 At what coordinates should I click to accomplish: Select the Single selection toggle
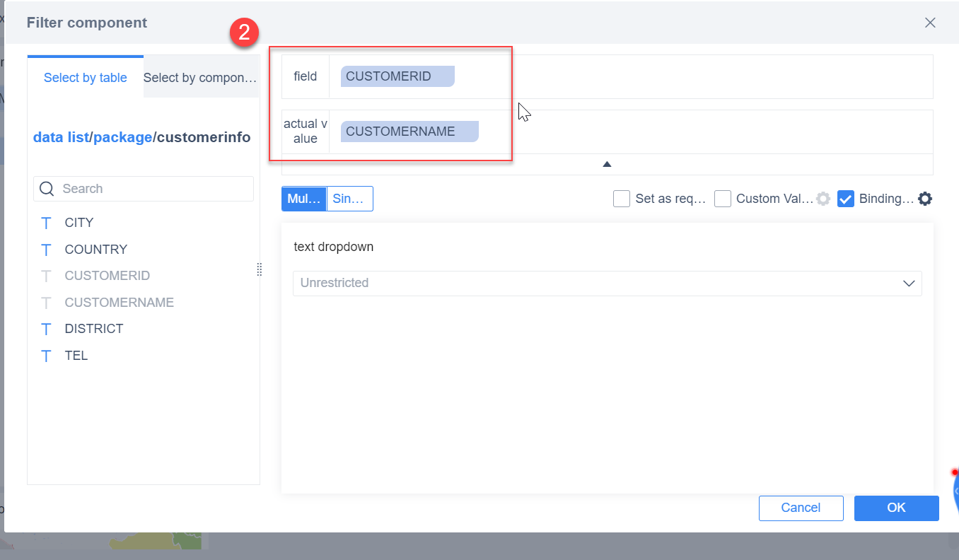pyautogui.click(x=350, y=199)
